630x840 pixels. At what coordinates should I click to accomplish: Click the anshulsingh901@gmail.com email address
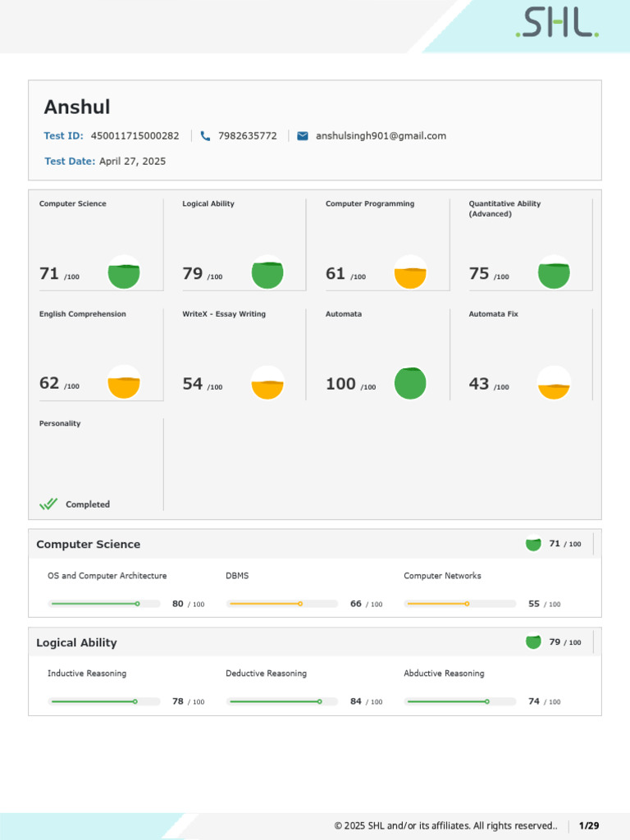[x=381, y=136]
